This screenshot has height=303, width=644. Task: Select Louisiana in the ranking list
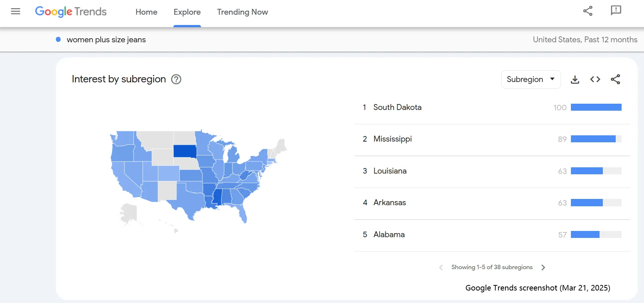pos(492,171)
